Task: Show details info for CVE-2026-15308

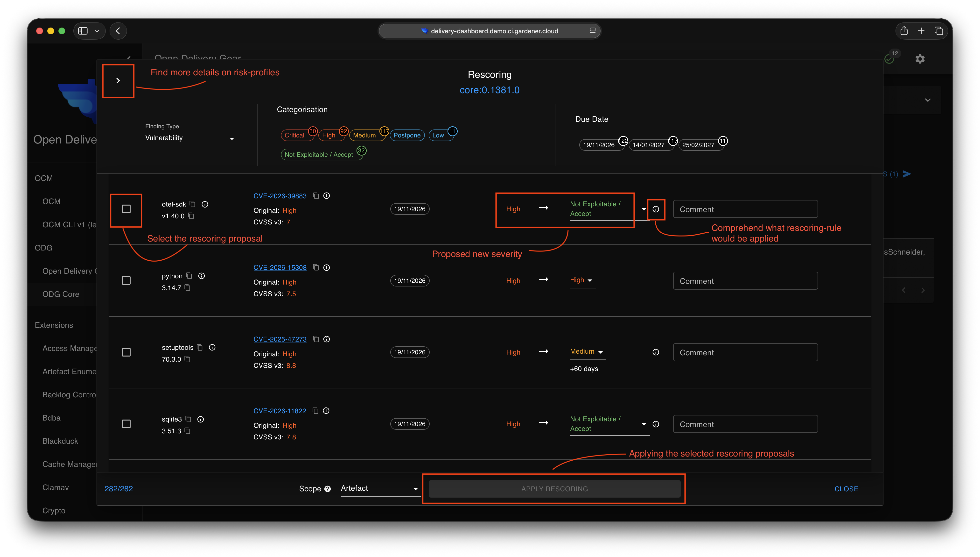Action: point(326,267)
